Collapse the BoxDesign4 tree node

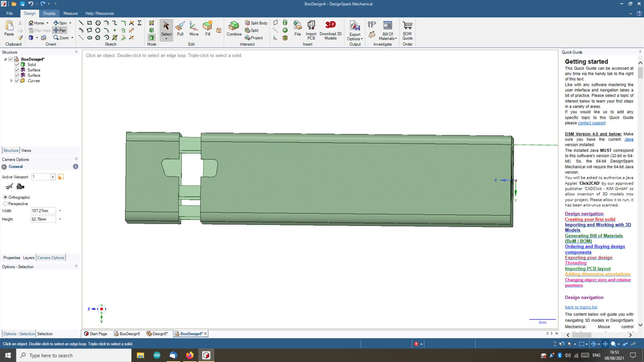click(5, 59)
